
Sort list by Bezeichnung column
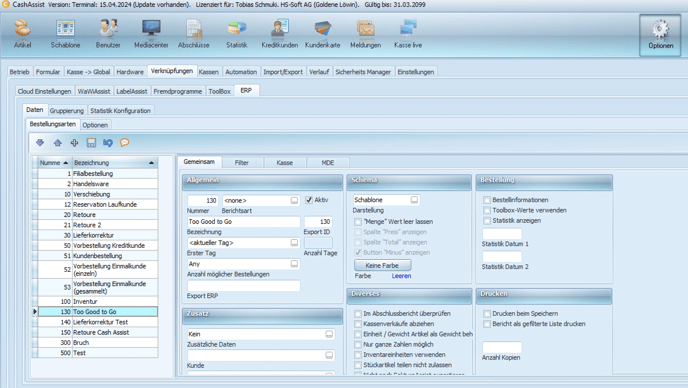point(114,162)
